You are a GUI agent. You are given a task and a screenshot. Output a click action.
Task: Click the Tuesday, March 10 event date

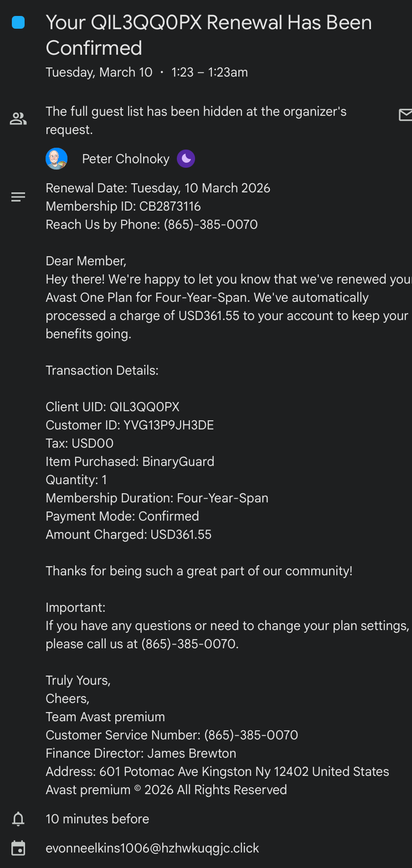pyautogui.click(x=99, y=72)
